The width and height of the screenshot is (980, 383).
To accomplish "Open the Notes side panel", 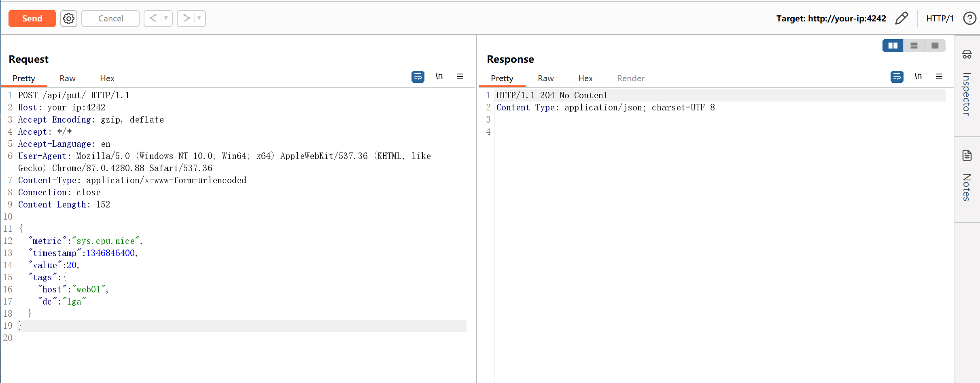I will [x=967, y=178].
